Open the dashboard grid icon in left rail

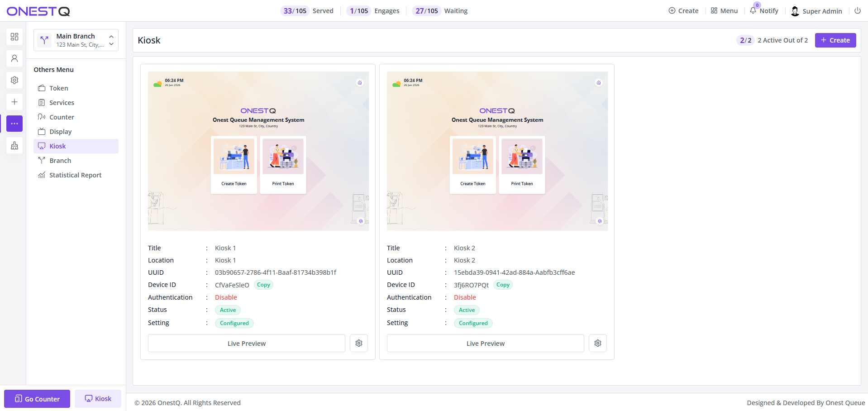(x=14, y=37)
